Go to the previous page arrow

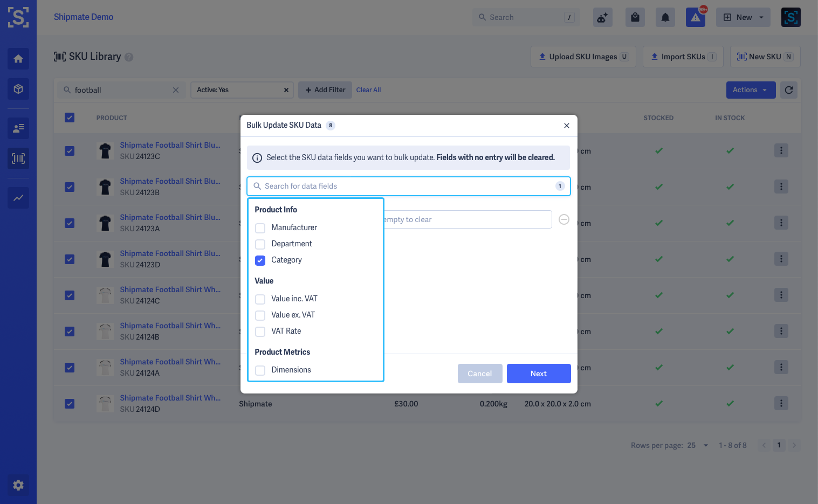click(764, 445)
